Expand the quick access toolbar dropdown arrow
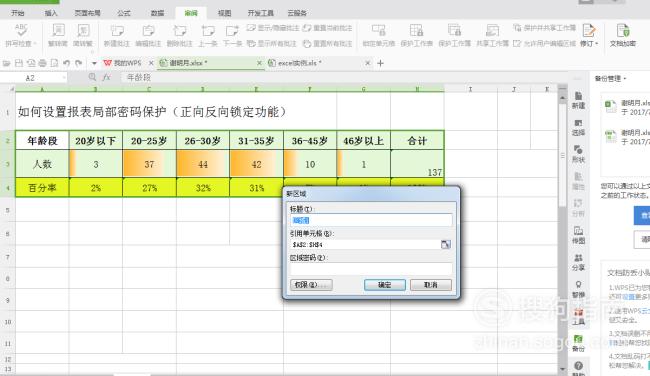Viewport: 650px width, 376px height. [94, 63]
